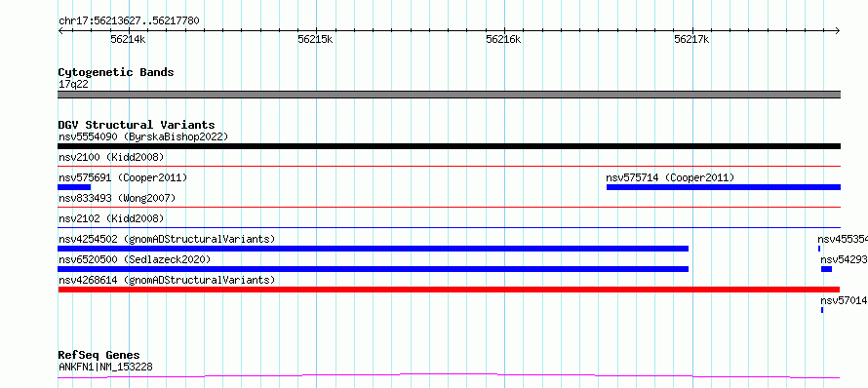Open nsv833493 (Wong2007) label
This screenshot has width=868, height=388.
click(x=117, y=198)
